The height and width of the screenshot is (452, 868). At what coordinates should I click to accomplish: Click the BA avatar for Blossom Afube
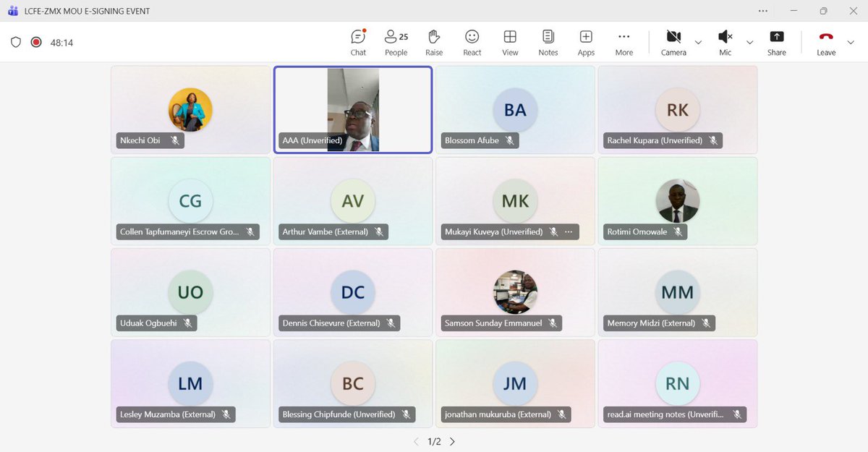(x=515, y=110)
